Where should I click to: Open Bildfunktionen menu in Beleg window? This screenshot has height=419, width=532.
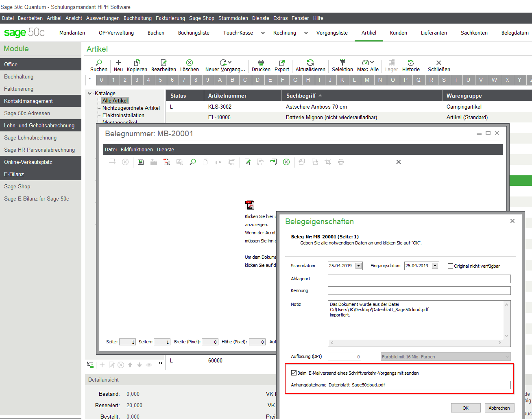[x=137, y=149]
